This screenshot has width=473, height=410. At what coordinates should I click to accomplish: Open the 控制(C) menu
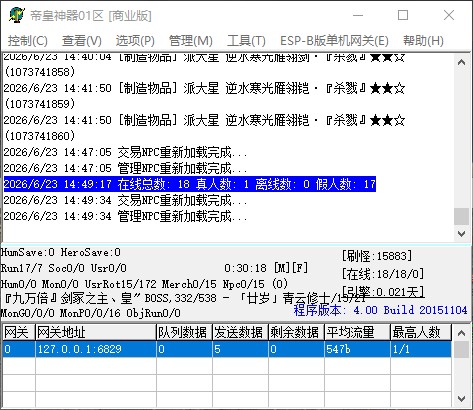28,41
